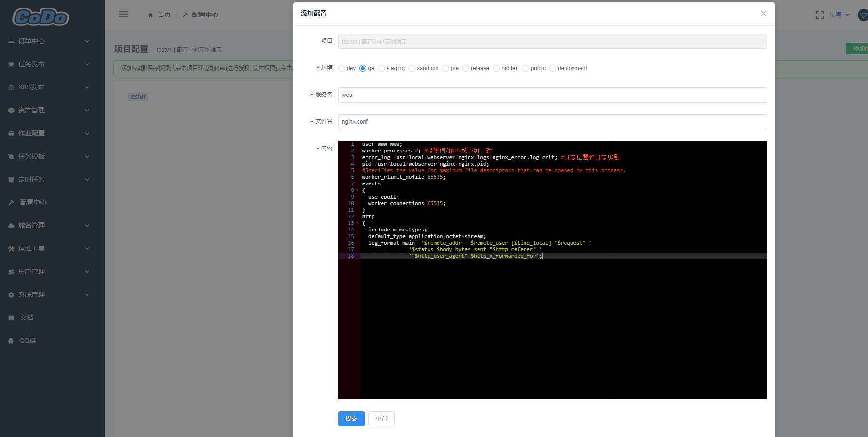Image resolution: width=868 pixels, height=437 pixels.
Task: Click the 域名管理 cloud icon
Action: [x=11, y=226]
